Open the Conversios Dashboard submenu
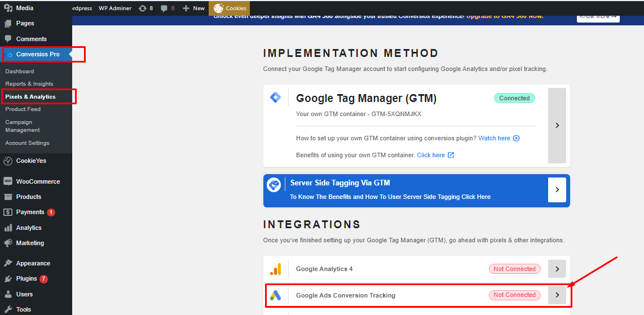The height and width of the screenshot is (315, 644). pyautogui.click(x=20, y=72)
